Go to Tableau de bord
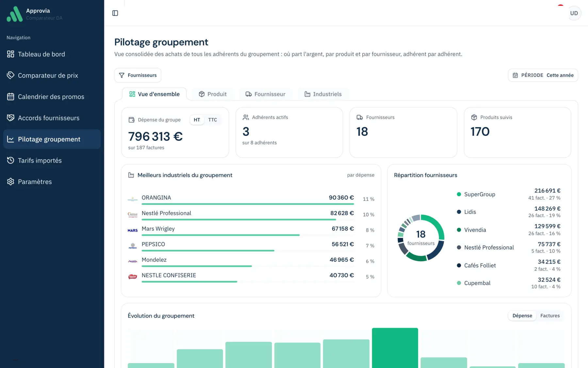The image size is (588, 368). [x=52, y=54]
